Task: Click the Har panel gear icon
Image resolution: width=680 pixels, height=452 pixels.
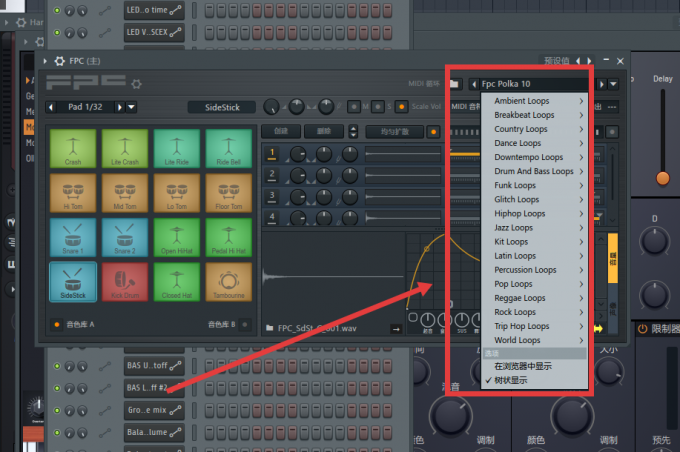Action: pyautogui.click(x=21, y=22)
